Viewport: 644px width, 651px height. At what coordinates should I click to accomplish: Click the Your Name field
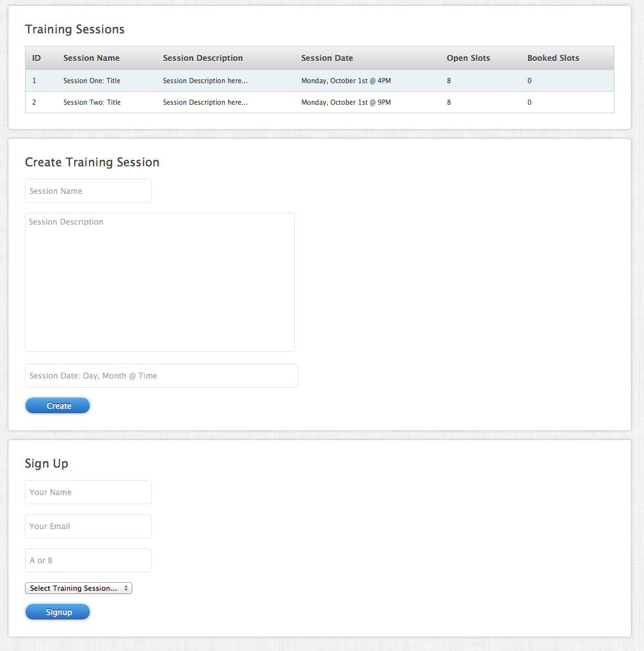[88, 493]
